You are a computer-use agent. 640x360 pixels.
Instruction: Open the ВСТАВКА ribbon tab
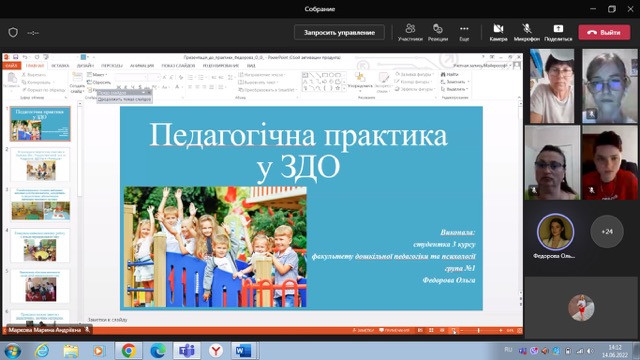click(x=60, y=66)
